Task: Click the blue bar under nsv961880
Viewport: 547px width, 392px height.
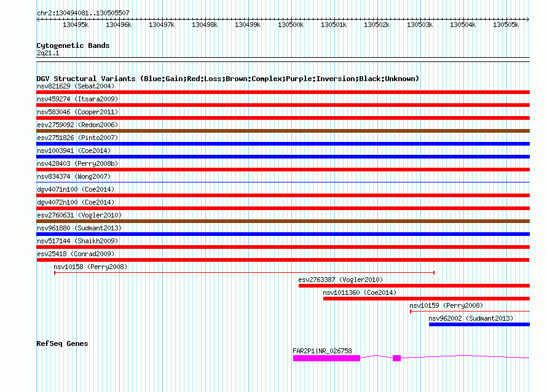Action: pos(283,234)
